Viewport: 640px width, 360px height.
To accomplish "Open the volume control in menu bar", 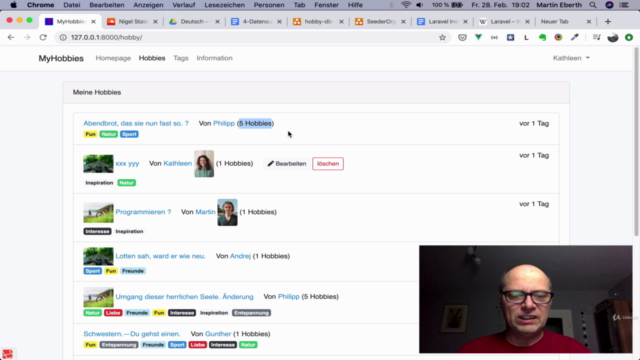I will (420, 5).
